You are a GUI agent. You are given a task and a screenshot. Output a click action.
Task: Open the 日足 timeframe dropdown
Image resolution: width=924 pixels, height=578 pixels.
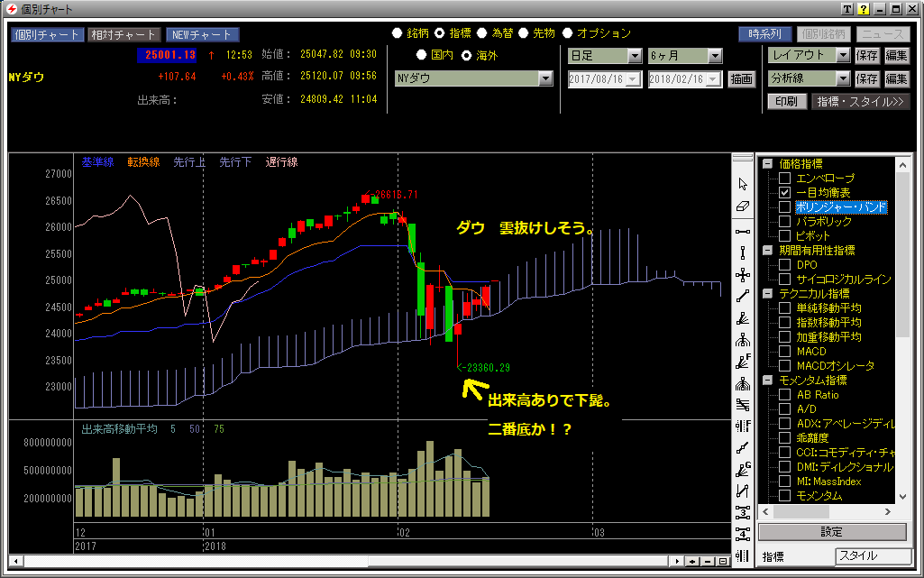click(x=635, y=56)
